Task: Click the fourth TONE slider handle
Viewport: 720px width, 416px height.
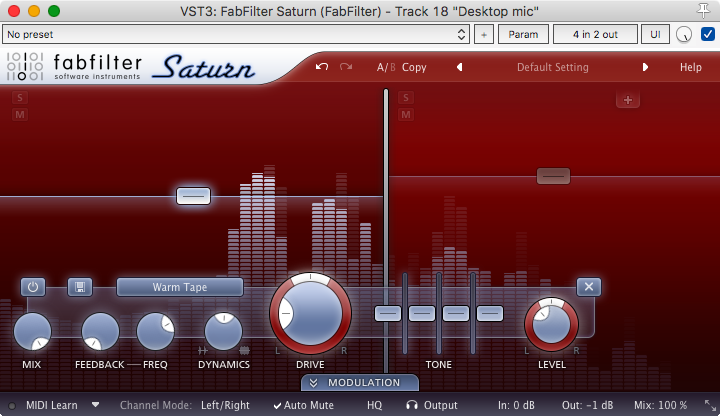Action: 489,314
